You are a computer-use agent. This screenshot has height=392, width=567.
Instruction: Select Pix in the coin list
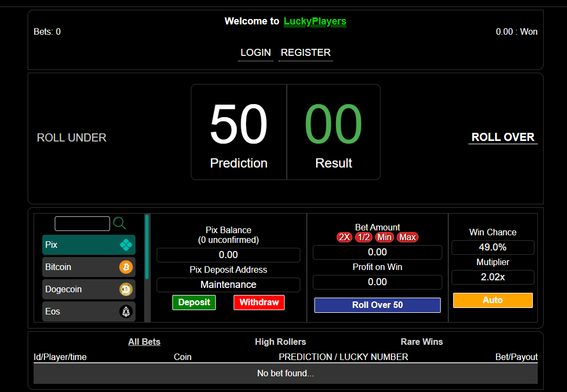tap(89, 245)
